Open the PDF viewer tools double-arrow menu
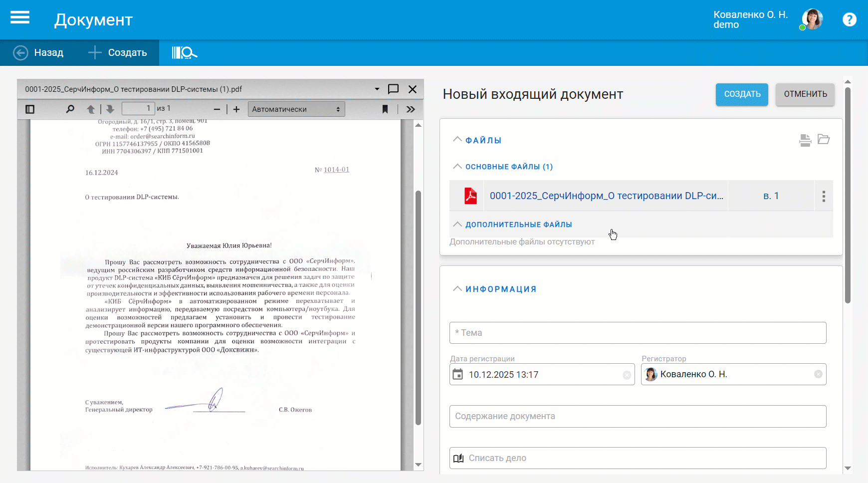Screen dimensions: 868x483 pyautogui.click(x=411, y=109)
